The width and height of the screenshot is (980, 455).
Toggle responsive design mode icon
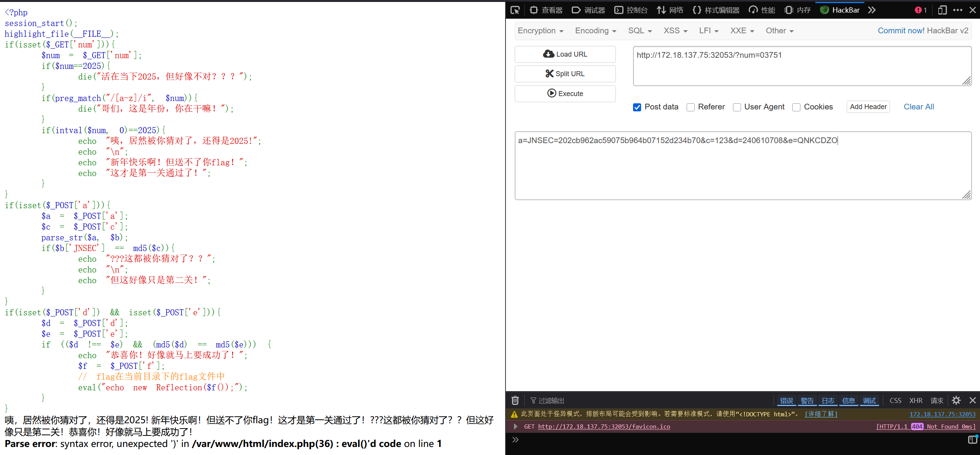942,10
